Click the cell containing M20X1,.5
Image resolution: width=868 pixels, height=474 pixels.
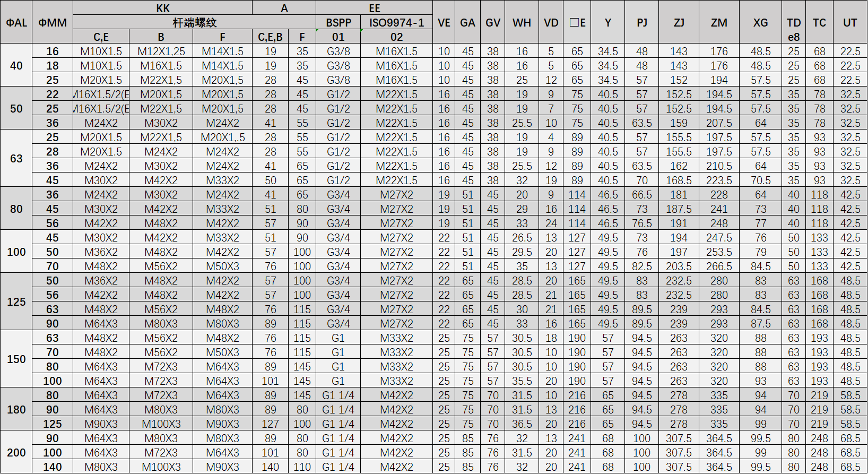pos(222,137)
